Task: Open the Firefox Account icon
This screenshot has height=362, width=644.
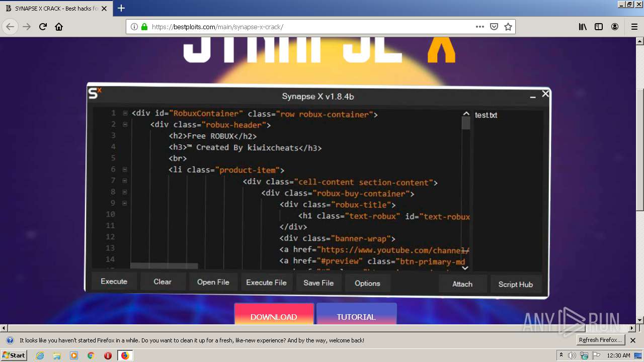Action: (615, 27)
